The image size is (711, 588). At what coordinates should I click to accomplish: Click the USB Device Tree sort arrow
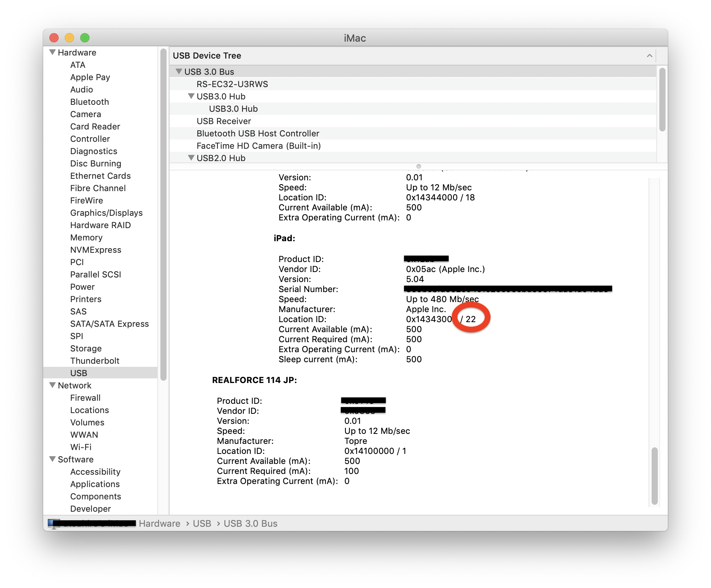pyautogui.click(x=649, y=55)
